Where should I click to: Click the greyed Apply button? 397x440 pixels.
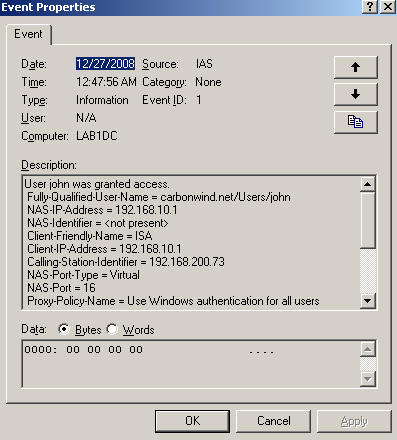pyautogui.click(x=354, y=421)
